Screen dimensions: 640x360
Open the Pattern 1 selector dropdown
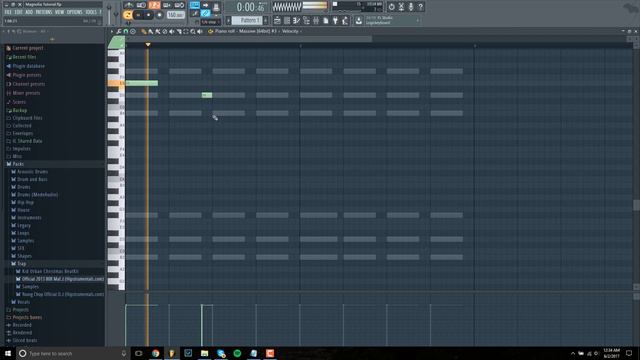[x=247, y=20]
